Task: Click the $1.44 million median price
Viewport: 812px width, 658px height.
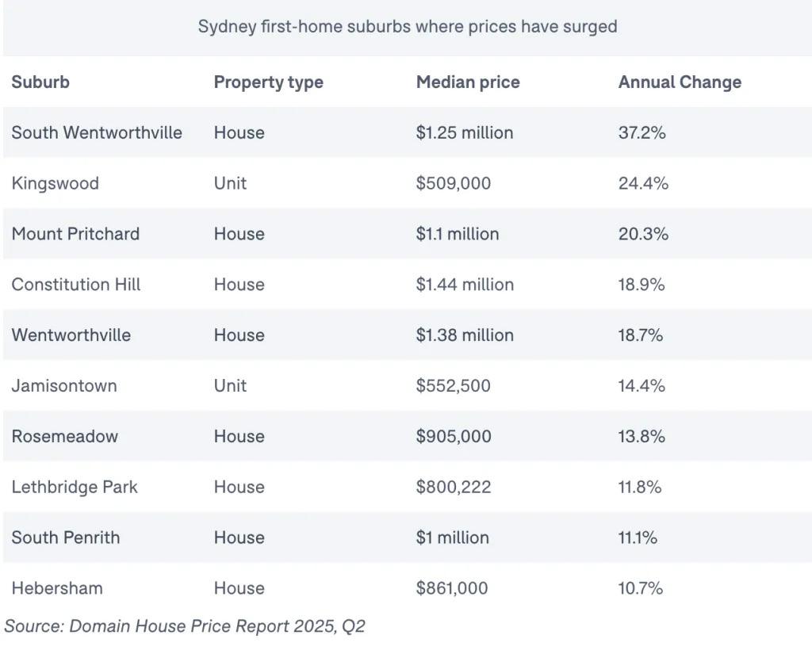Action: click(465, 285)
